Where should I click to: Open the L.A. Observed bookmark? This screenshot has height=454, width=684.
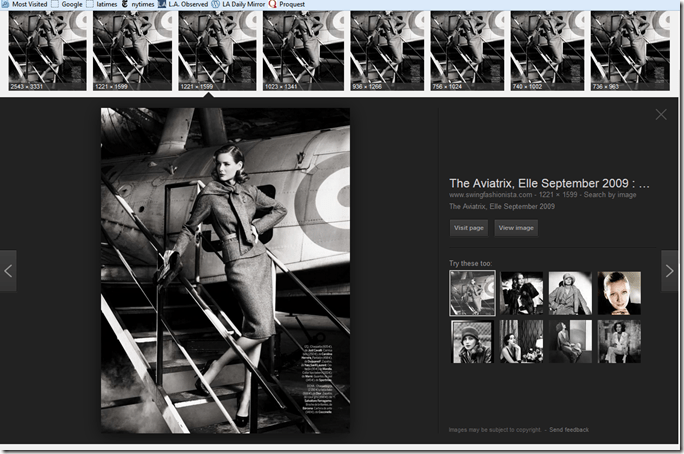tap(187, 4)
